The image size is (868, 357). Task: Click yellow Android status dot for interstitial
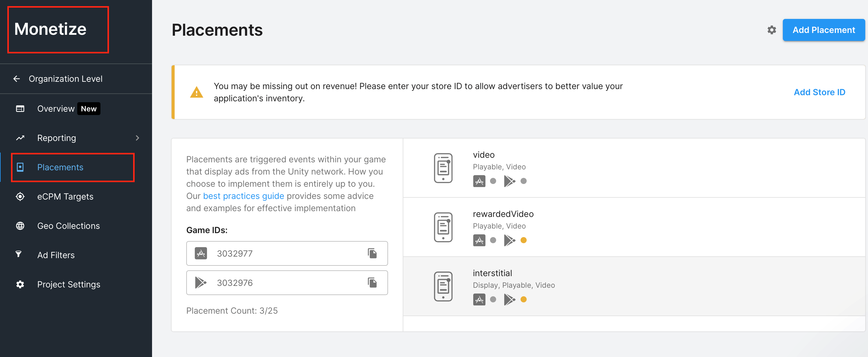(523, 299)
